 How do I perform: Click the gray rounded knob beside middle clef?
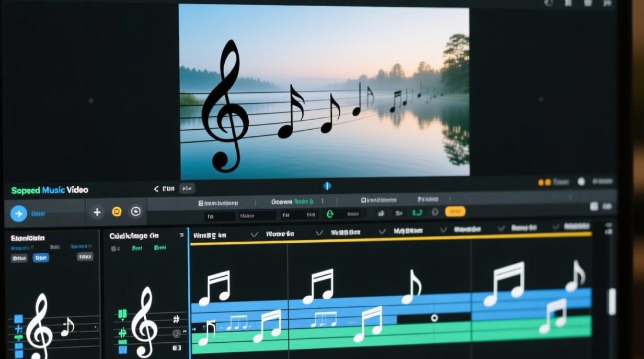[176, 333]
